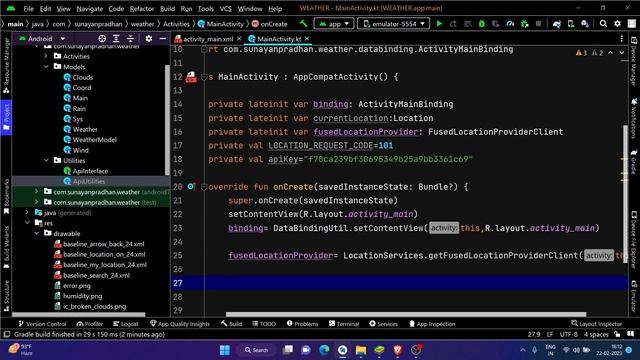
Task: Go to next highlighted error arrow
Action: tap(621, 53)
